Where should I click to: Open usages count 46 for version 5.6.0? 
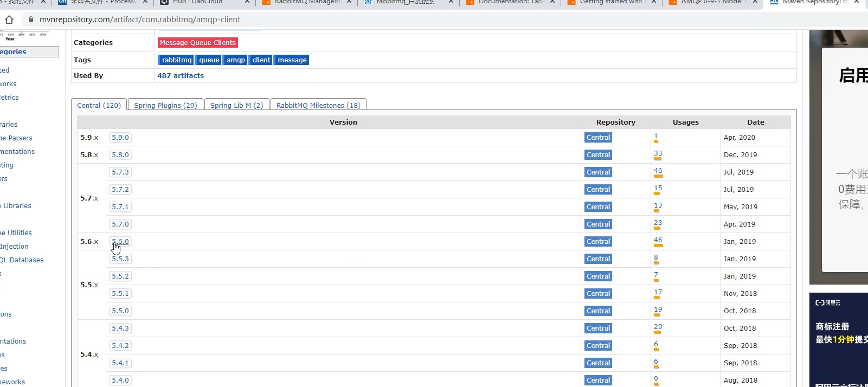click(658, 240)
